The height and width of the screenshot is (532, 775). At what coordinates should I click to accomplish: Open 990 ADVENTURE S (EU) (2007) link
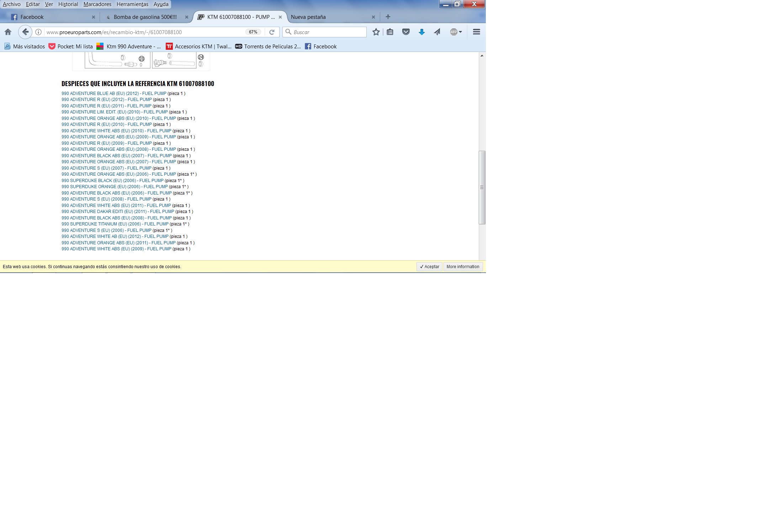click(x=106, y=168)
